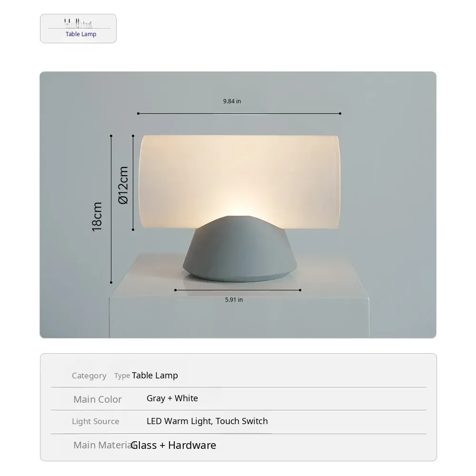Click the smudged brand logo above Table Lamp
Viewport: 476px width, 476px height.
pyautogui.click(x=79, y=23)
